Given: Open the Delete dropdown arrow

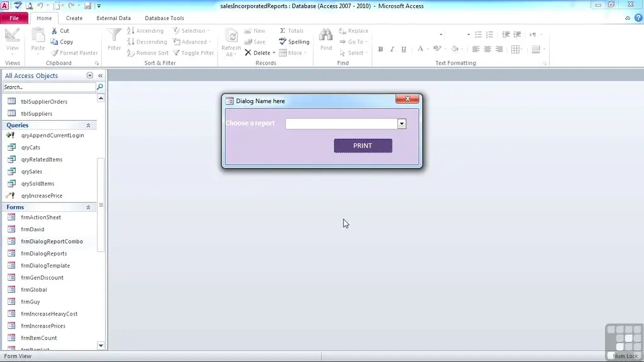Looking at the screenshot, I should [274, 53].
